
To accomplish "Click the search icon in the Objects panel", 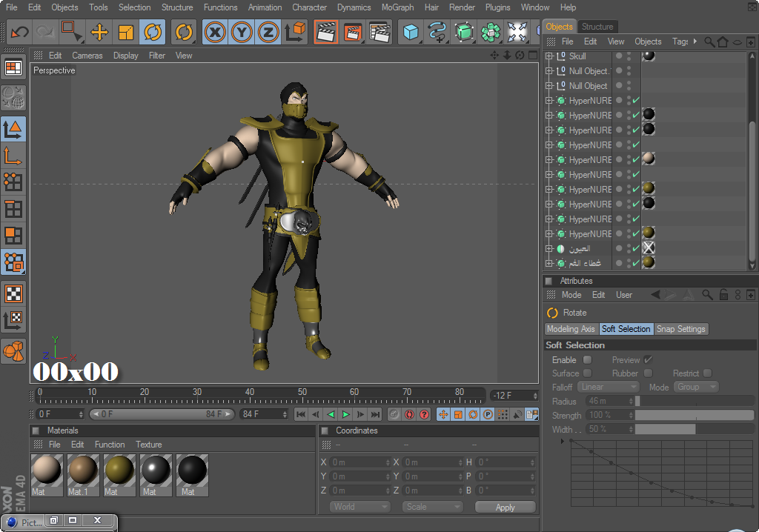I will 709,41.
